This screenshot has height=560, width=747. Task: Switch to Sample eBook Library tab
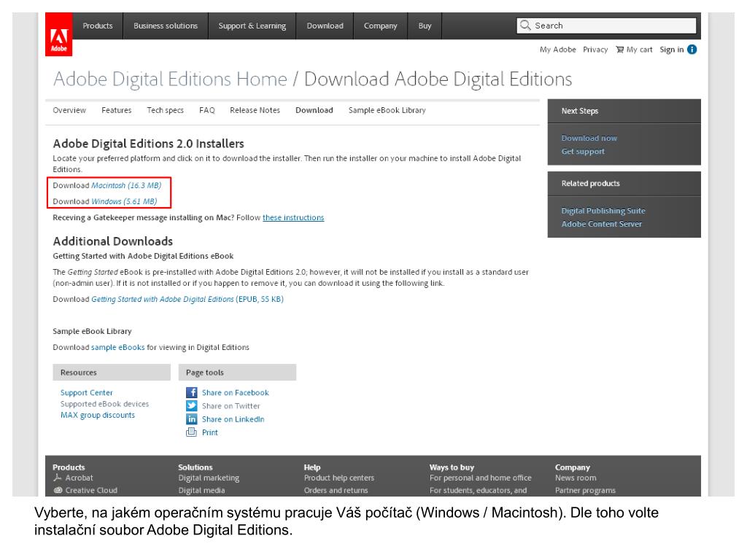tap(387, 110)
